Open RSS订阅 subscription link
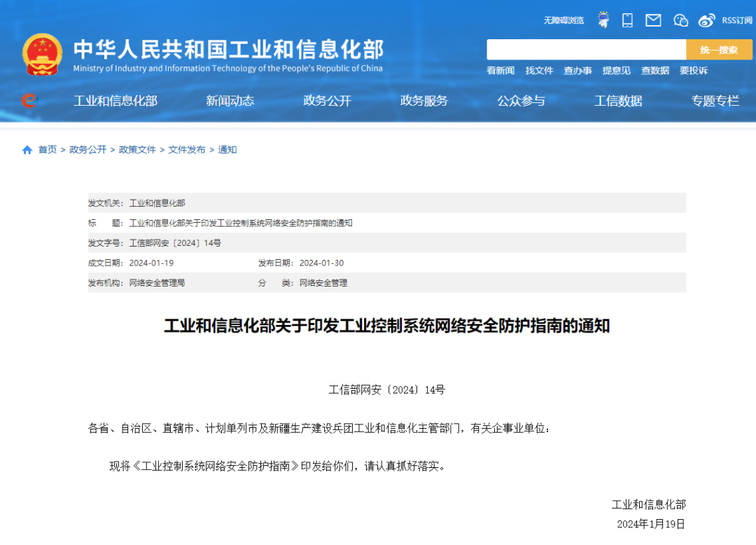756x545 pixels. [736, 20]
